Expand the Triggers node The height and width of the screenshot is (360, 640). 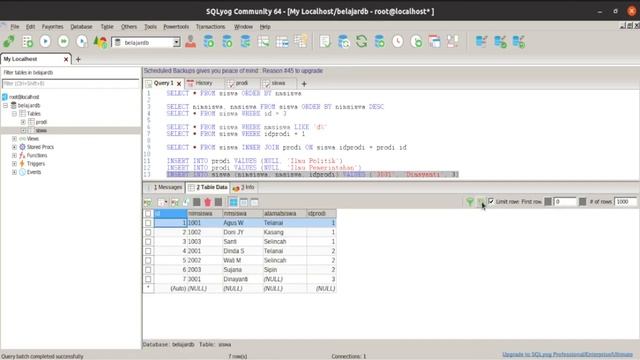(14, 164)
